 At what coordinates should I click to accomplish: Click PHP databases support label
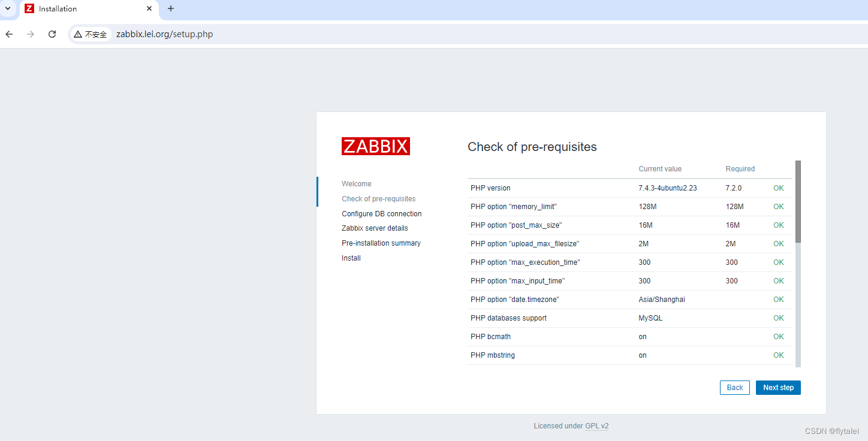click(508, 318)
